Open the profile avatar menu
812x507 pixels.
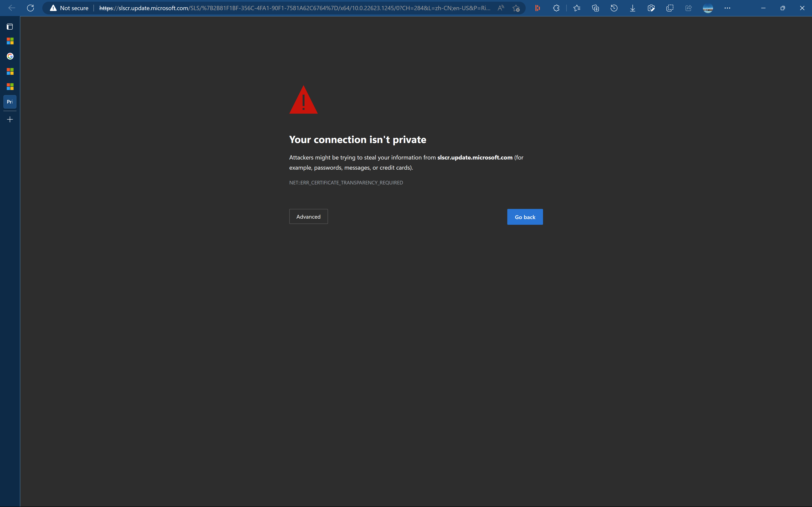pos(708,8)
